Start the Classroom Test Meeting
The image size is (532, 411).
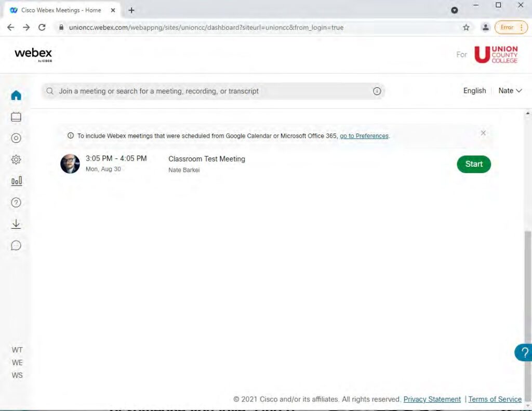click(x=473, y=164)
